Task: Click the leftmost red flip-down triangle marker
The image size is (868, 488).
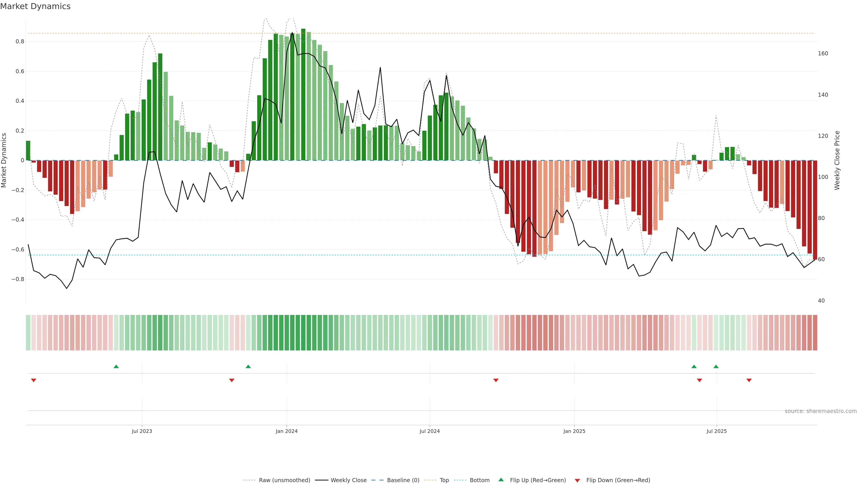Action: pyautogui.click(x=34, y=380)
